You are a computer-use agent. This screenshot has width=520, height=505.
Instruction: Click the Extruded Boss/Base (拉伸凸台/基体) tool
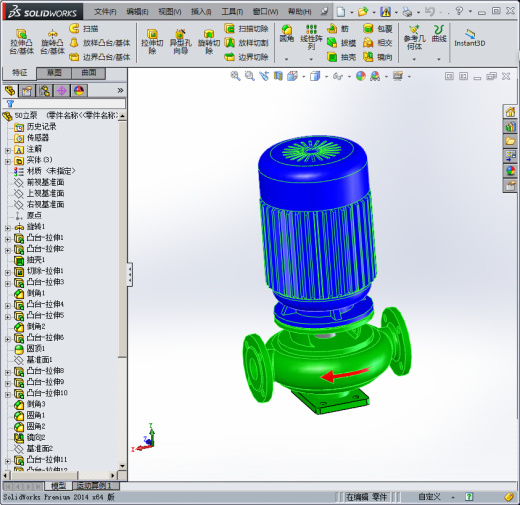(22, 42)
